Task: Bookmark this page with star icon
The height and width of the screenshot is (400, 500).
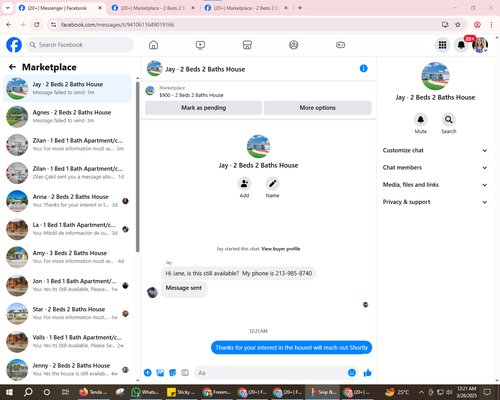Action: click(x=458, y=24)
